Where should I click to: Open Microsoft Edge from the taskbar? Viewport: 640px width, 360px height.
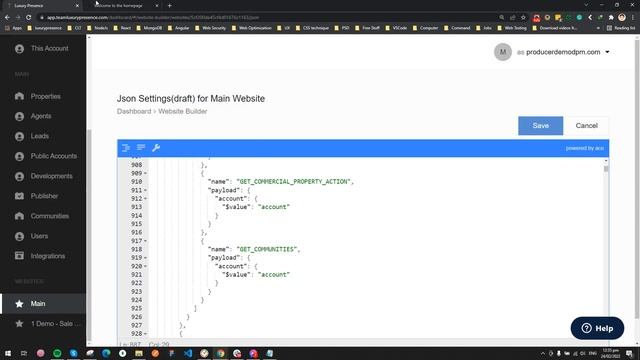pos(106,353)
